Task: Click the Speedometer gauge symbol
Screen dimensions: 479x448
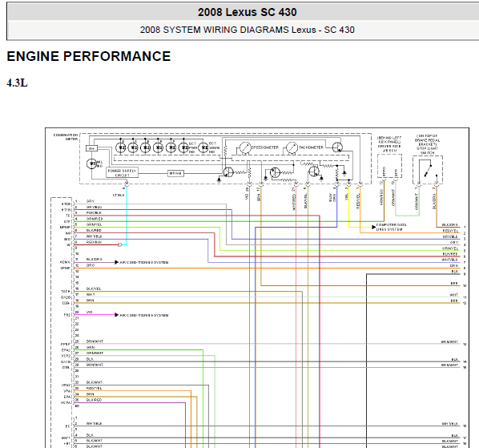Action: (x=245, y=147)
